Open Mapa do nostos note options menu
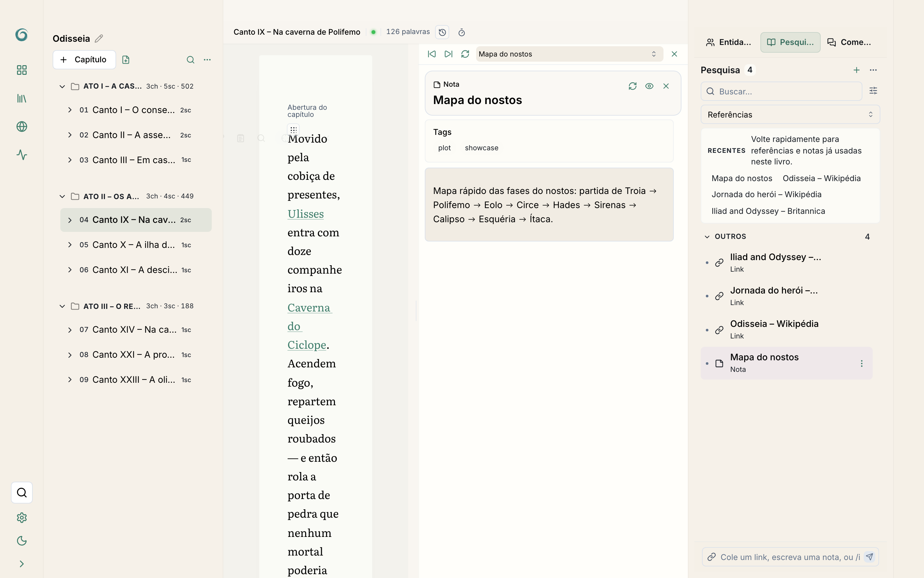The width and height of the screenshot is (924, 578). click(x=861, y=363)
